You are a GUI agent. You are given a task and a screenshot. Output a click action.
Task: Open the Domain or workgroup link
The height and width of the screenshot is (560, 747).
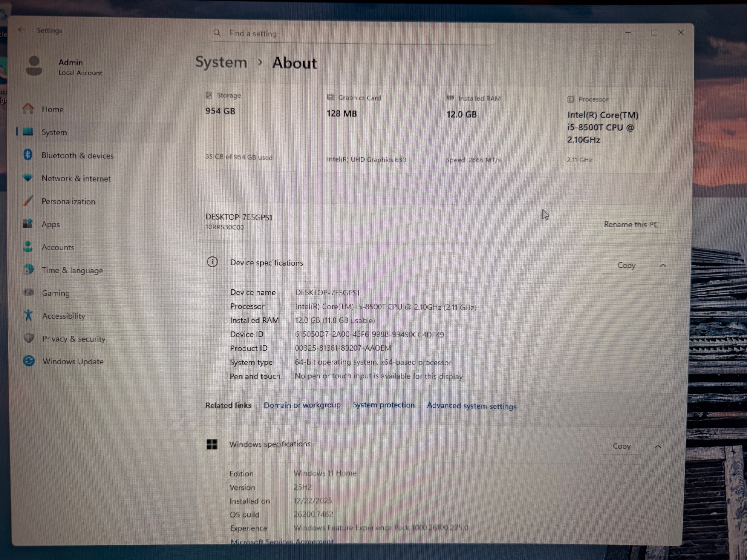pos(302,405)
